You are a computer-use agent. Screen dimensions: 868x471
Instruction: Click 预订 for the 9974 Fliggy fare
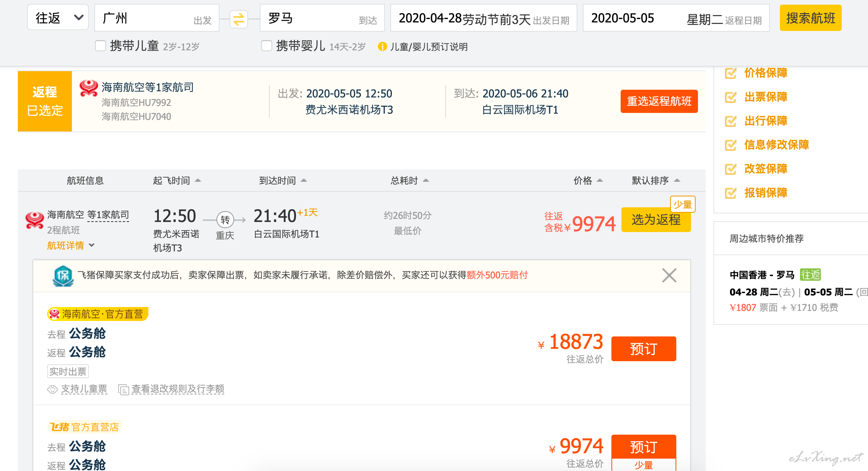pos(643,447)
